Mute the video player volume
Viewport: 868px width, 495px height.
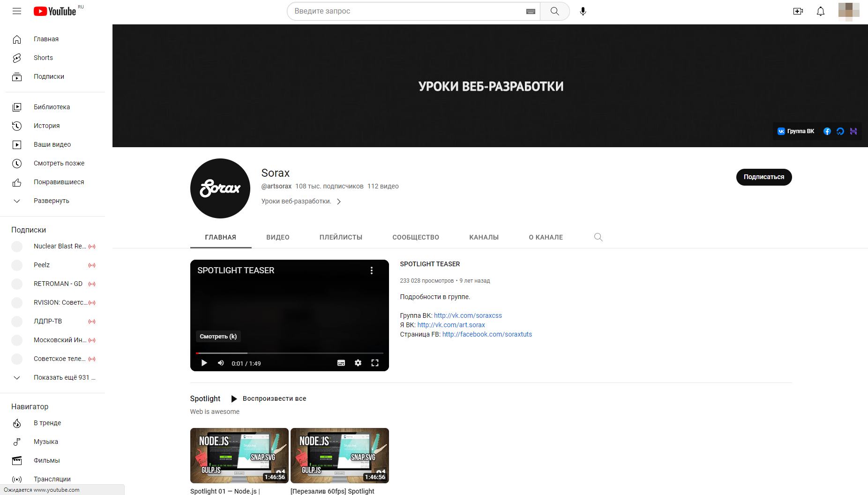[x=221, y=363]
